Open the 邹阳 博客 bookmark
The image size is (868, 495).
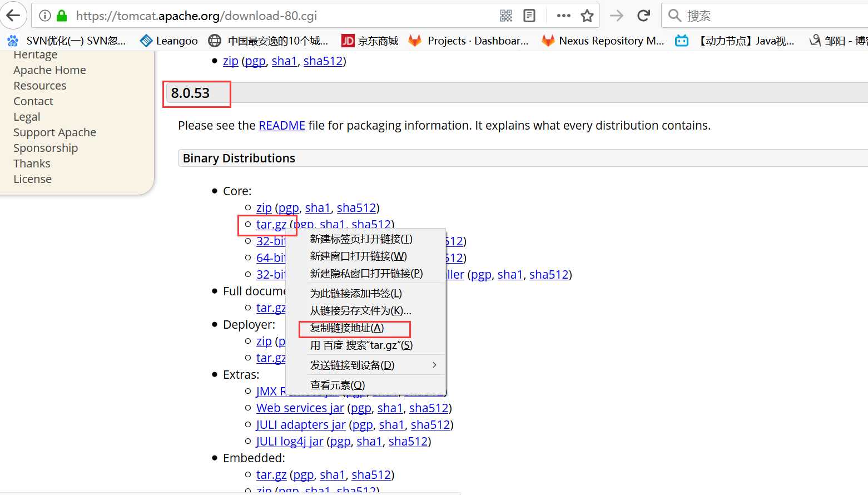(838, 41)
